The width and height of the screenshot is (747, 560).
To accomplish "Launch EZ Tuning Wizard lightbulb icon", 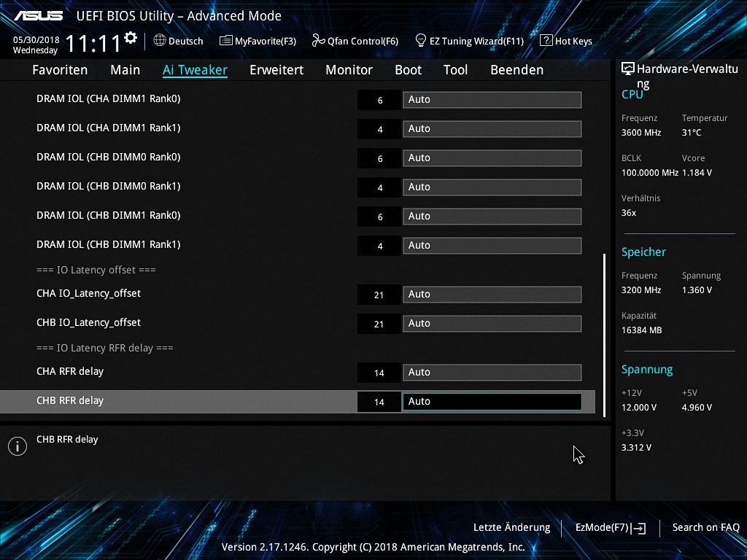I will click(x=420, y=41).
